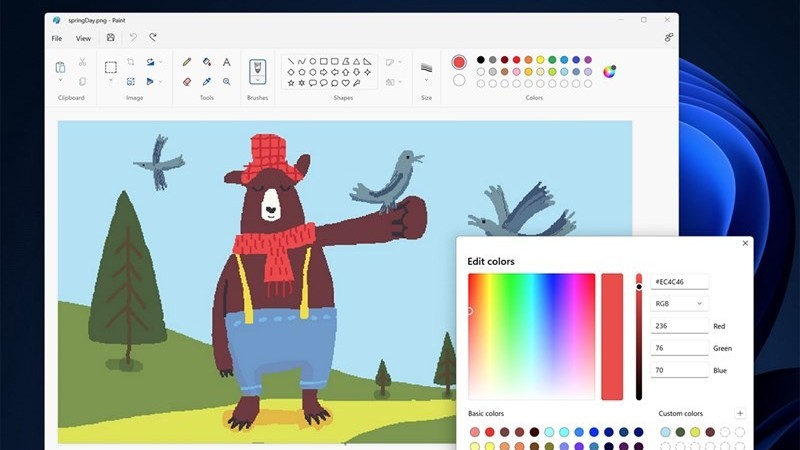Select the Text tool

(x=227, y=62)
